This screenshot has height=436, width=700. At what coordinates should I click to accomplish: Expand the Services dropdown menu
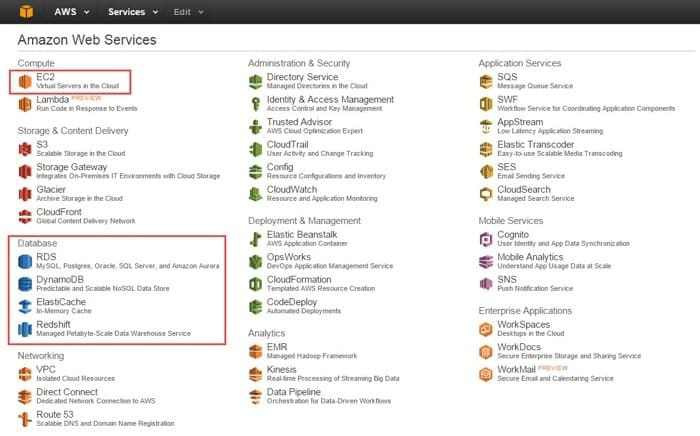coord(133,12)
